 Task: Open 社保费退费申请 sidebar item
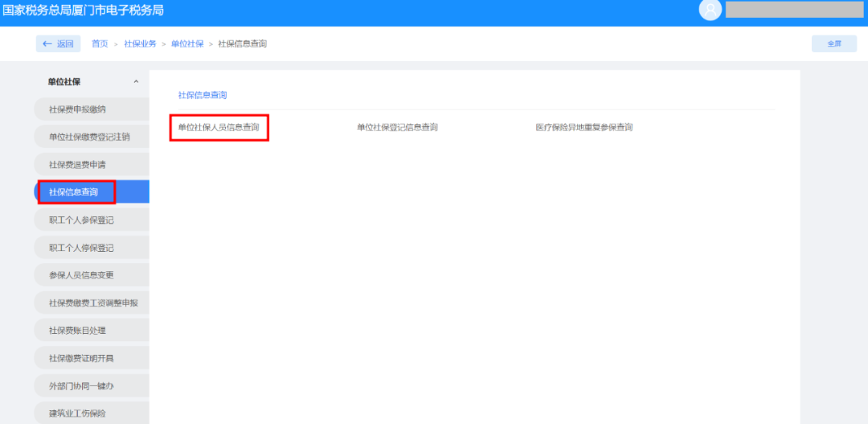92,165
